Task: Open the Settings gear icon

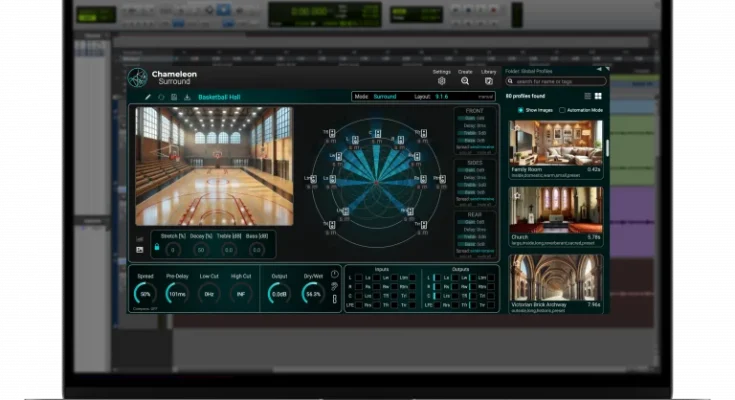Action: point(441,81)
